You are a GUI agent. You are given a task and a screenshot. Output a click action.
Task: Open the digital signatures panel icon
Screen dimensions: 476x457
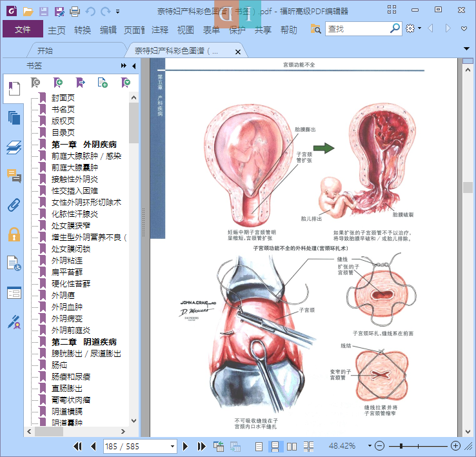(x=14, y=322)
